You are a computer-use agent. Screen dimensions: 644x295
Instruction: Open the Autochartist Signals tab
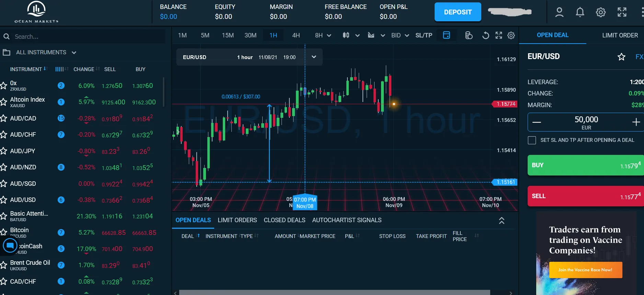click(347, 220)
